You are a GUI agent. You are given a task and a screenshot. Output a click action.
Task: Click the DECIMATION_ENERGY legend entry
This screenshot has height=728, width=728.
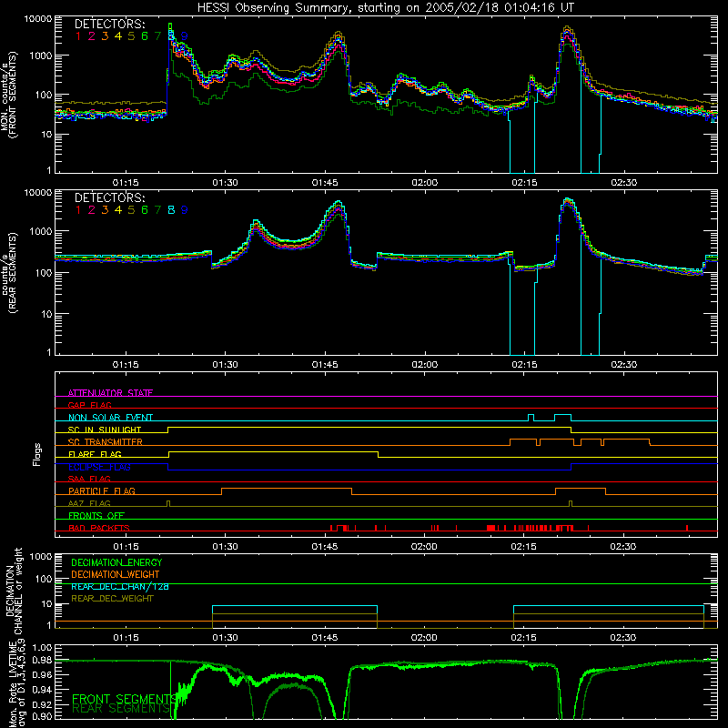coord(116,562)
